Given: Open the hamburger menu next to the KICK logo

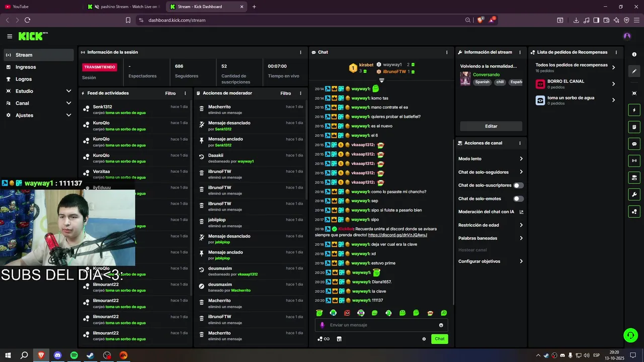Looking at the screenshot, I should click(10, 36).
